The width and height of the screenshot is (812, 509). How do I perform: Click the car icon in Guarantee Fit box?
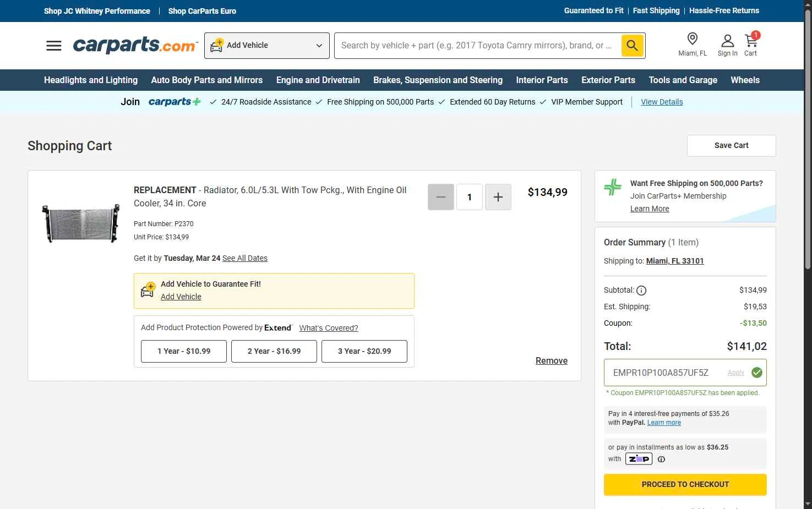pos(148,290)
